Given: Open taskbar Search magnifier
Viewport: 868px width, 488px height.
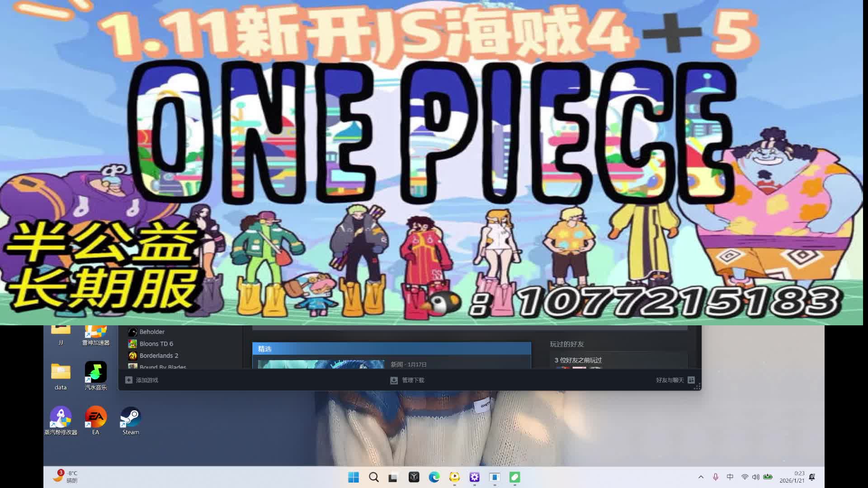Looking at the screenshot, I should (374, 477).
